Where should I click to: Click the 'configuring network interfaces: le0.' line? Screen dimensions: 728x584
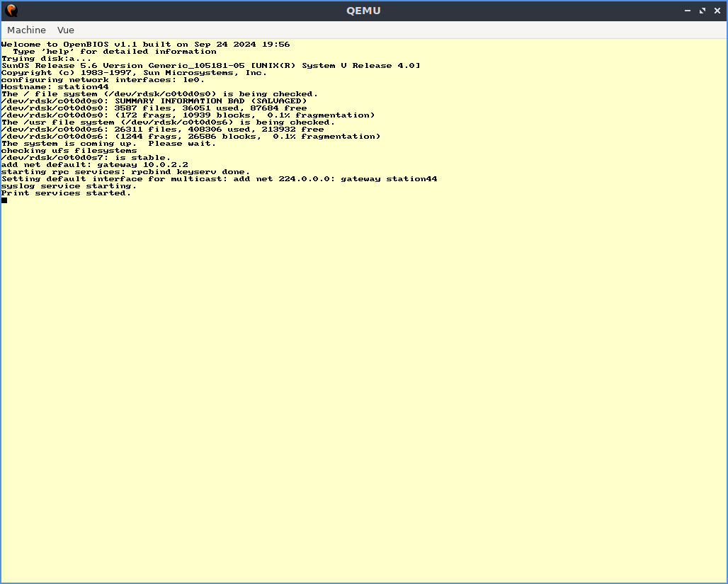tap(103, 80)
